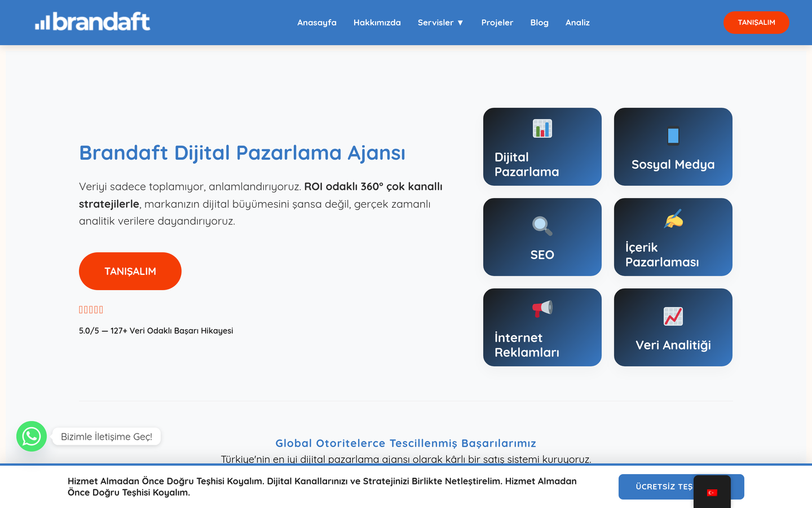Click the large hero TANIŞALIM button
This screenshot has width=812, height=508.
(x=130, y=271)
